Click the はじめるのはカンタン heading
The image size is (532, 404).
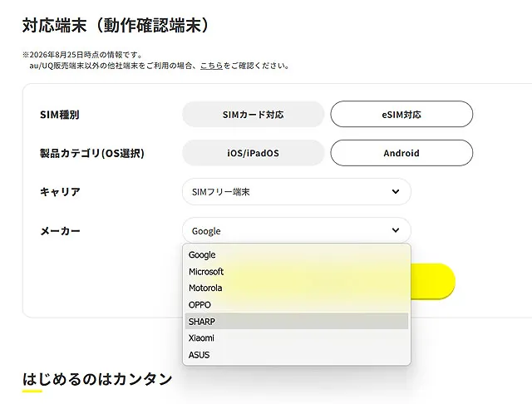97,379
